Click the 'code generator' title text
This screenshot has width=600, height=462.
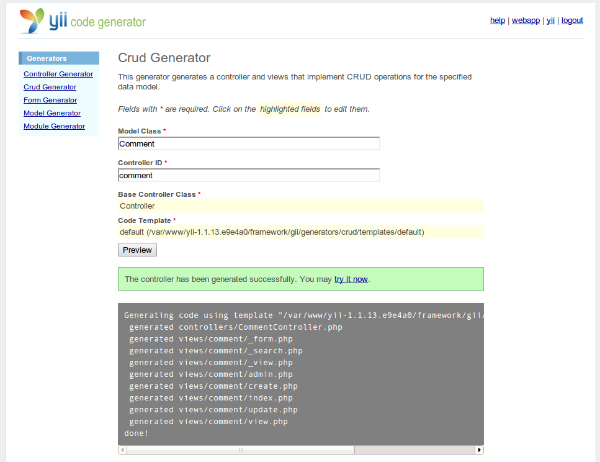tap(108, 22)
